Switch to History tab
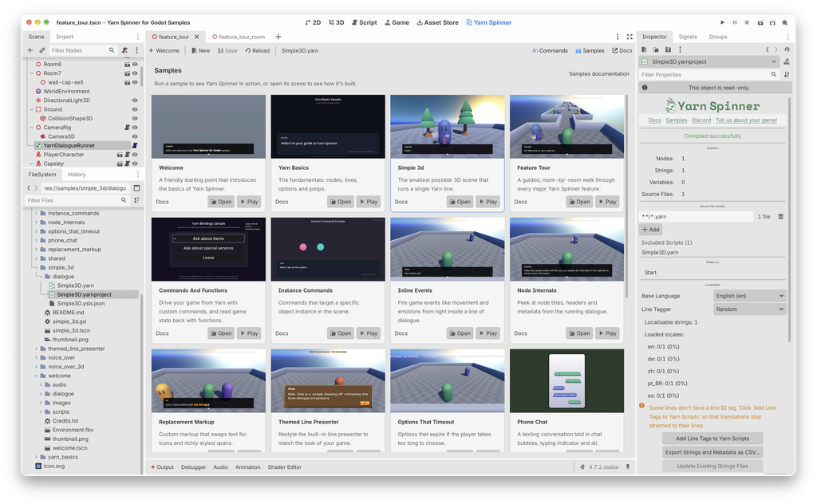This screenshot has width=817, height=504. (x=77, y=175)
